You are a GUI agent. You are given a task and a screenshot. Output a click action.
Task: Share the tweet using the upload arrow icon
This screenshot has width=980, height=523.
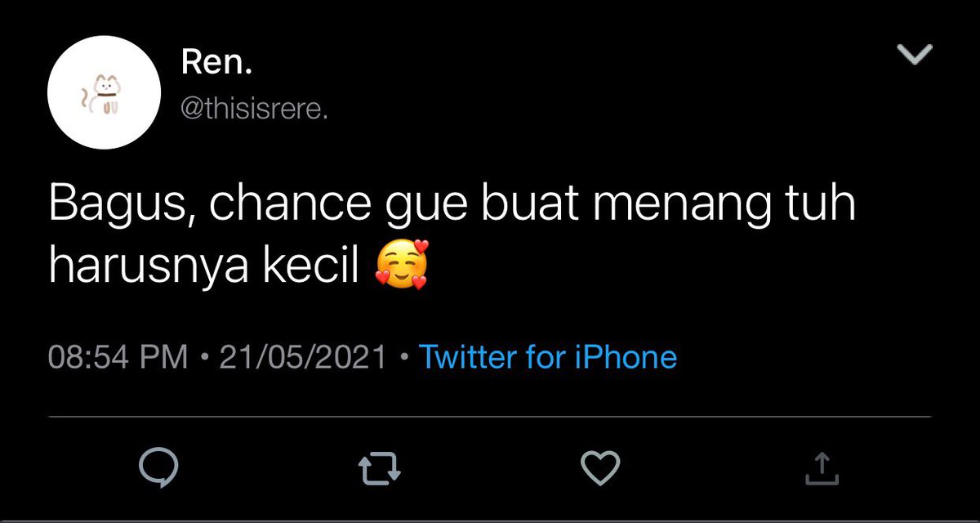pos(822,467)
